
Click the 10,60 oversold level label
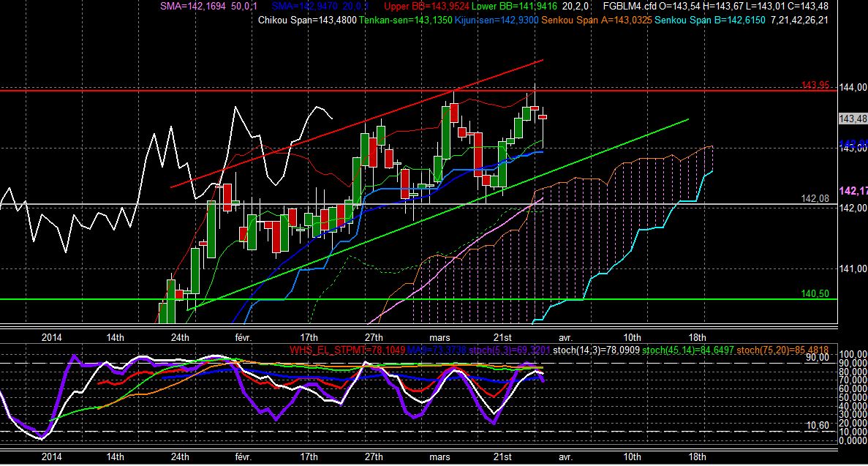[x=818, y=426]
